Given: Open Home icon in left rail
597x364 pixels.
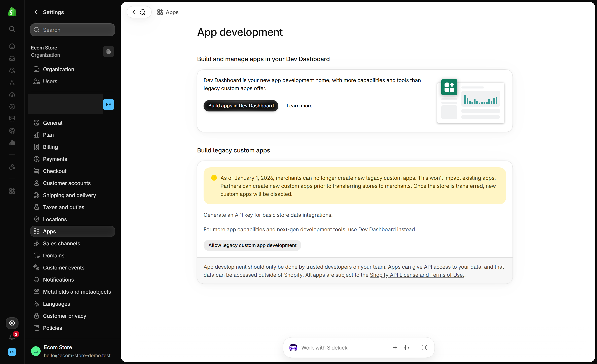Looking at the screenshot, I should pyautogui.click(x=12, y=46).
